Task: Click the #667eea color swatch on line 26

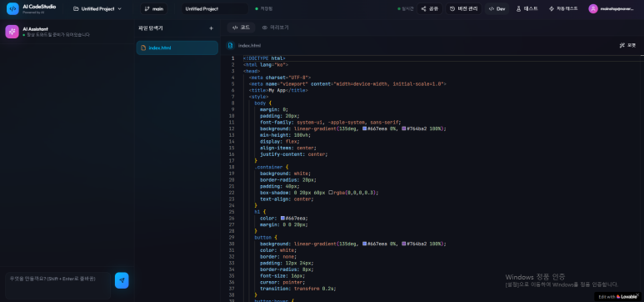Action: [x=282, y=218]
